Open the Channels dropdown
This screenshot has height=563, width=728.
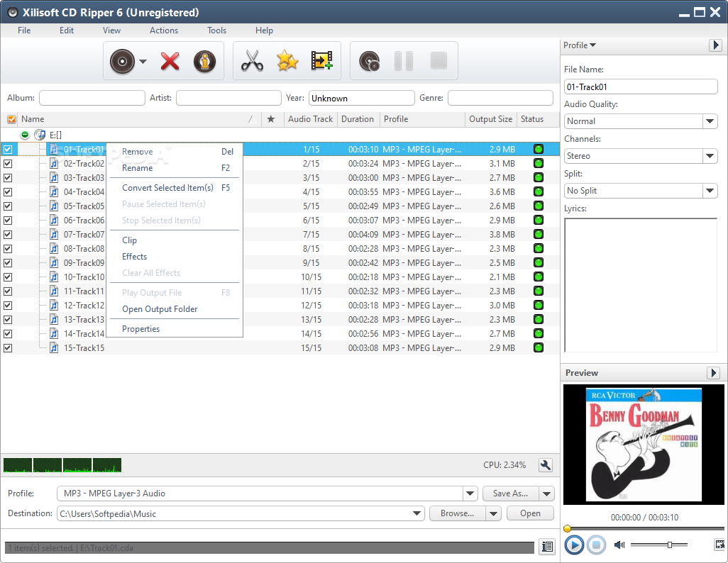click(x=710, y=156)
